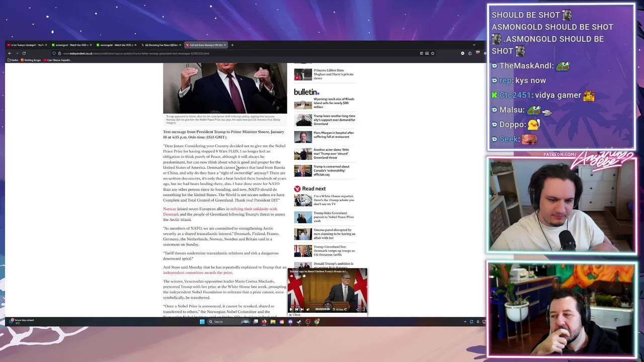The image size is (644, 362).
Task: Click the Read next section icon
Action: coord(297,189)
